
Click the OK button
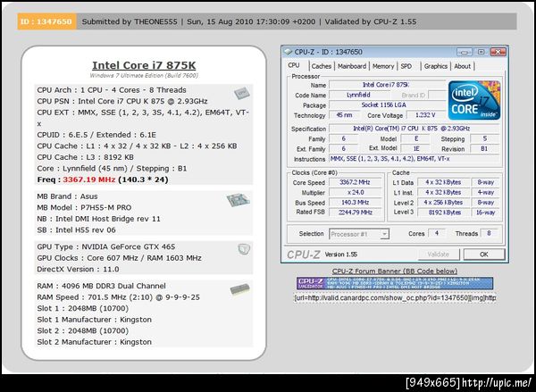483,254
